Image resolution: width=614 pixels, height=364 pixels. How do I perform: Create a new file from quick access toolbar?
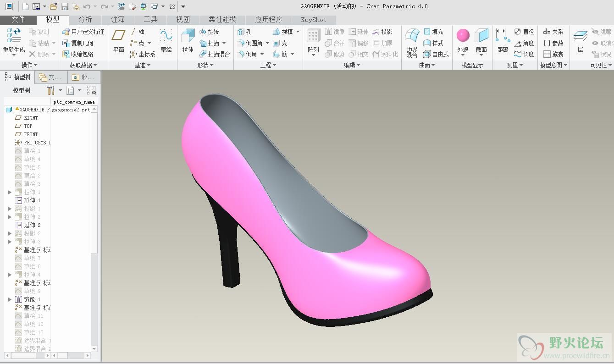click(x=25, y=6)
